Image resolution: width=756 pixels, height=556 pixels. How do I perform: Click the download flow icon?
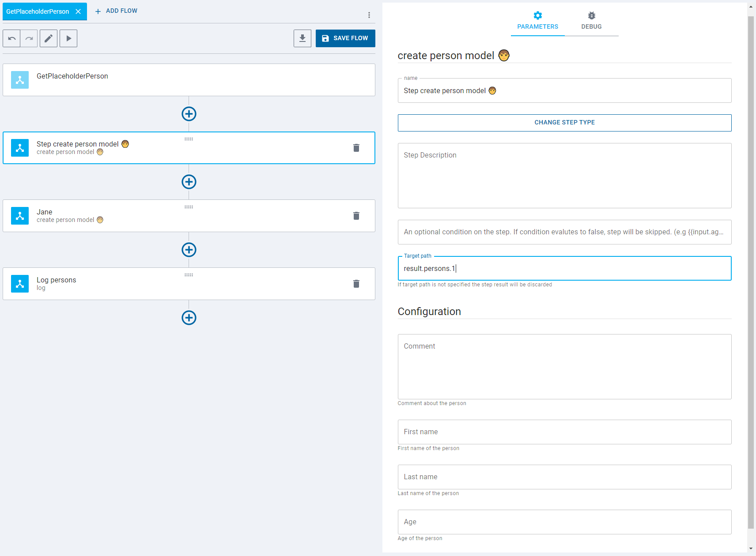(x=302, y=38)
